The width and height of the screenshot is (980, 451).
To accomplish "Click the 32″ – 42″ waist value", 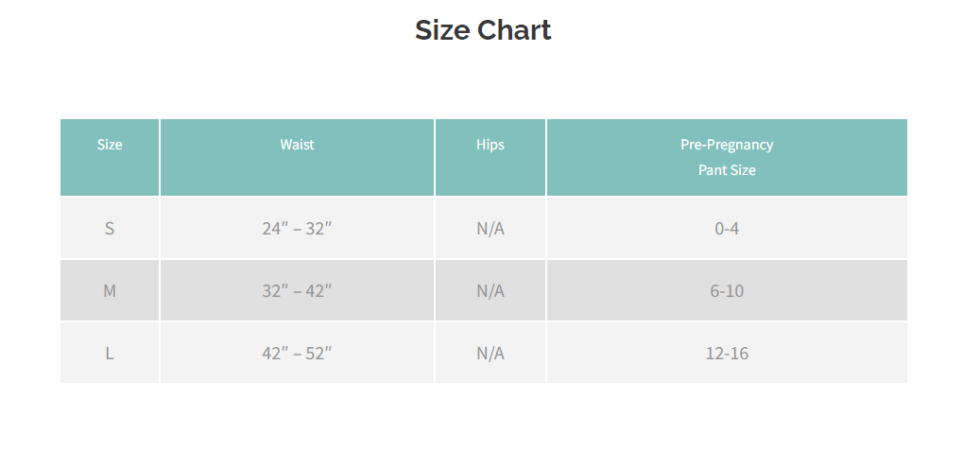I will point(297,290).
